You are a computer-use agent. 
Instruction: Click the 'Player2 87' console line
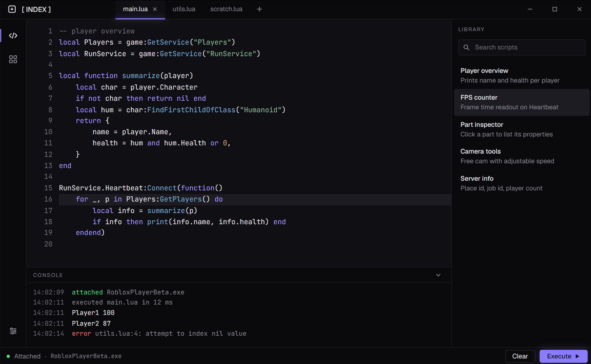[x=72, y=323]
